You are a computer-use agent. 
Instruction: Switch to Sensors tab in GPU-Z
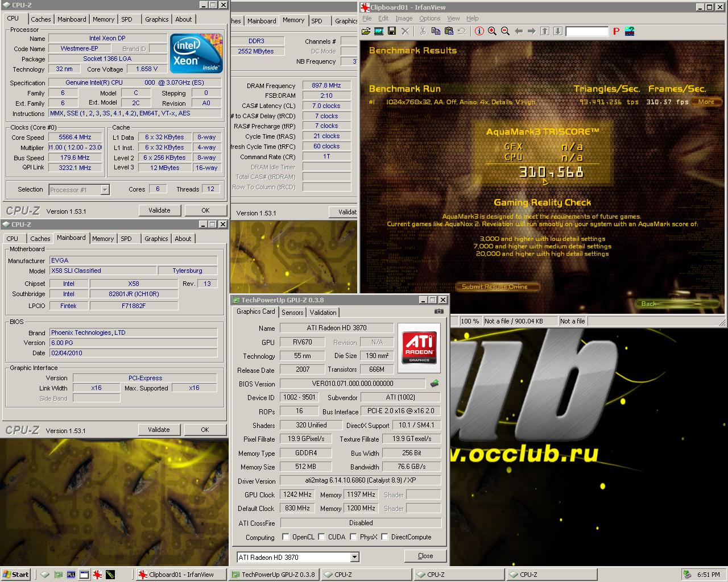292,313
